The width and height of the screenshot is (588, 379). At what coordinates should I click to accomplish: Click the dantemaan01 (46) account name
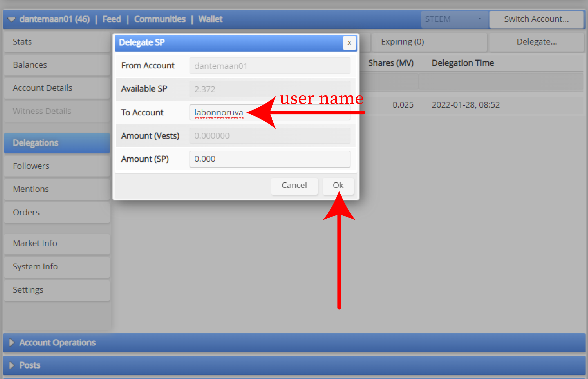pyautogui.click(x=55, y=19)
